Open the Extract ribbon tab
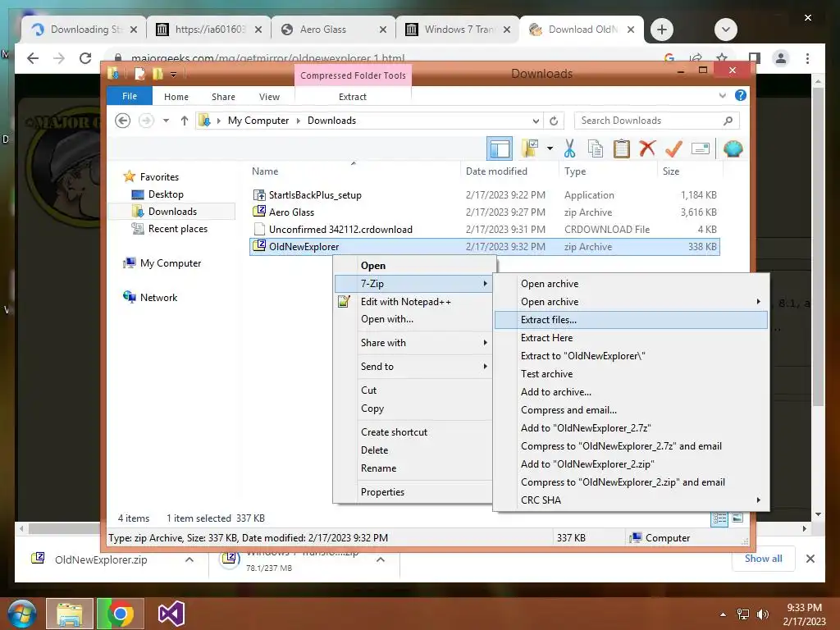 coord(353,97)
